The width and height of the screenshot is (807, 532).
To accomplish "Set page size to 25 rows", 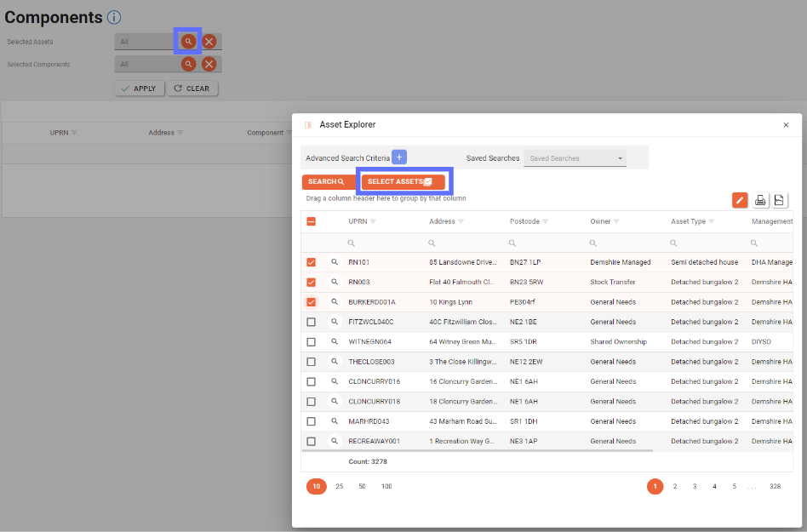I will (x=339, y=486).
